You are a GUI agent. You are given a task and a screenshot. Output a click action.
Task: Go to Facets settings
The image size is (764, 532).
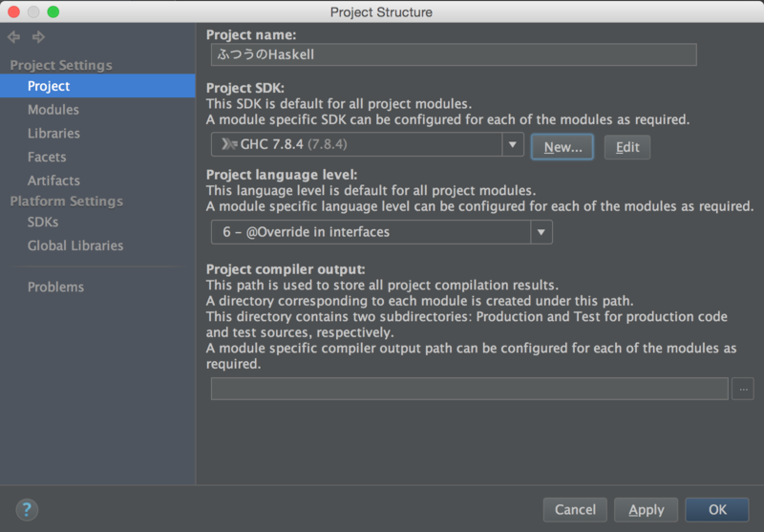47,157
